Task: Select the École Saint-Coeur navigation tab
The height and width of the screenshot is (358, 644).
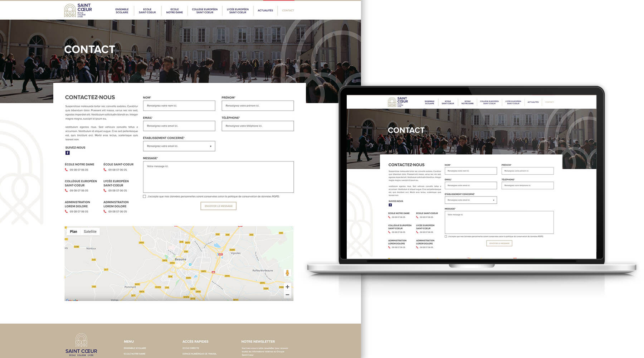Action: [147, 10]
